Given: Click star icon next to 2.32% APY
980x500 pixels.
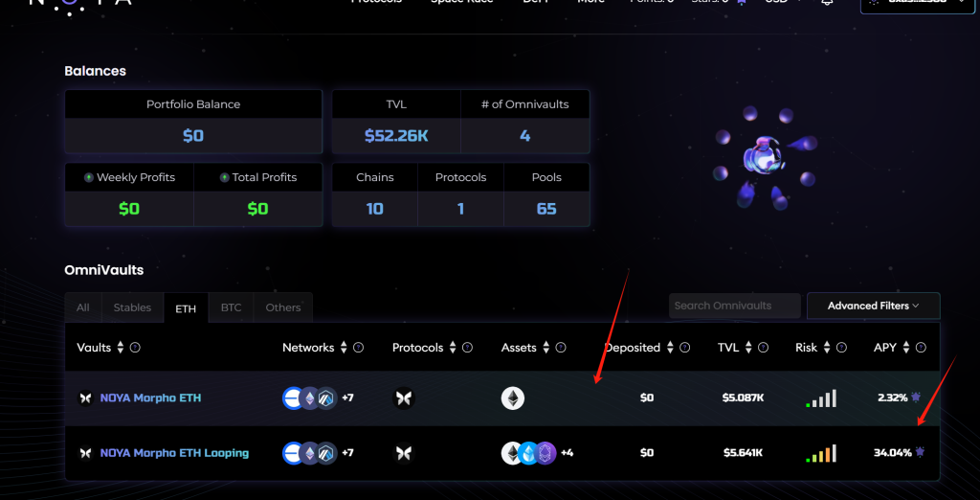Looking at the screenshot, I should pyautogui.click(x=916, y=397).
